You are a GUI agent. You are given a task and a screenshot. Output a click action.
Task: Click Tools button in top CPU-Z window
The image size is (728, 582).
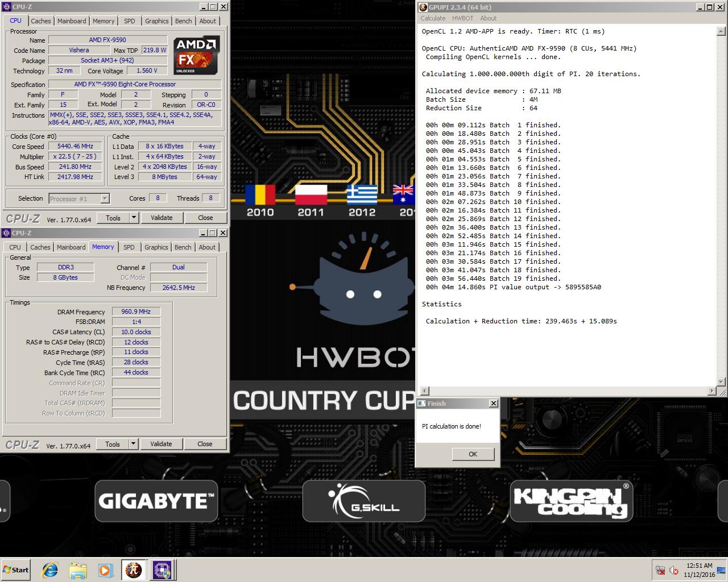pos(113,218)
